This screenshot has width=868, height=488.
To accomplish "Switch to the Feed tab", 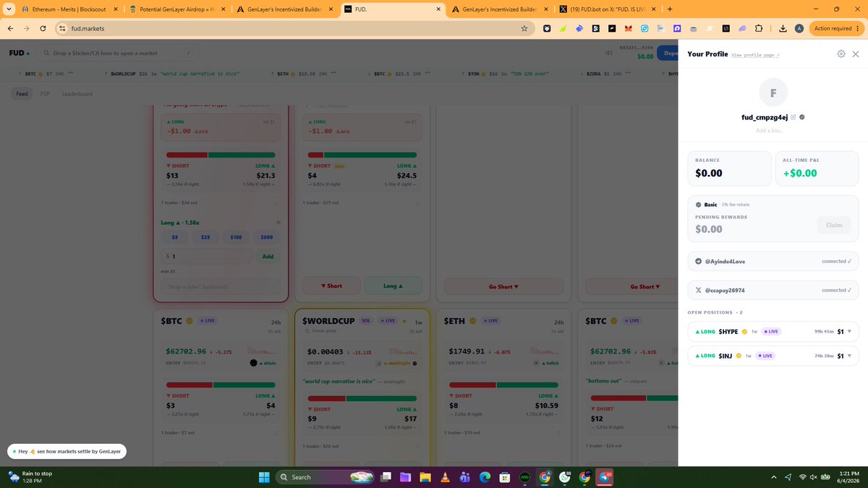I will [22, 94].
